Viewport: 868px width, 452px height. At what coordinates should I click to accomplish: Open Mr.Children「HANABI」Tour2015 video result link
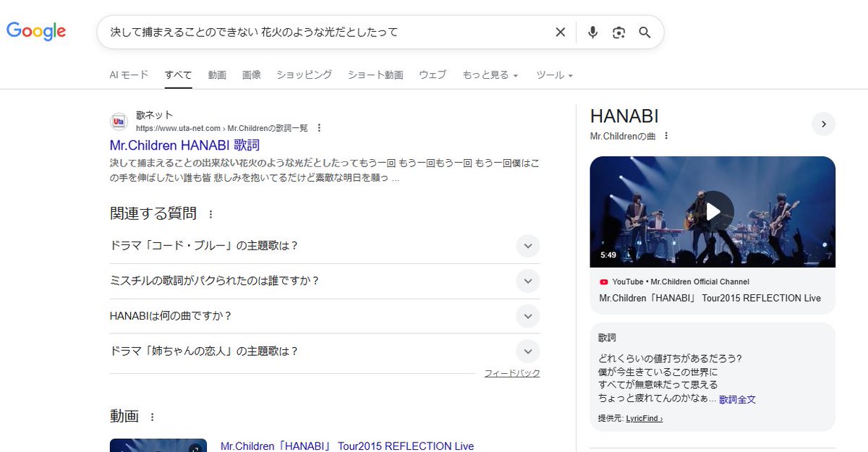coord(346,446)
